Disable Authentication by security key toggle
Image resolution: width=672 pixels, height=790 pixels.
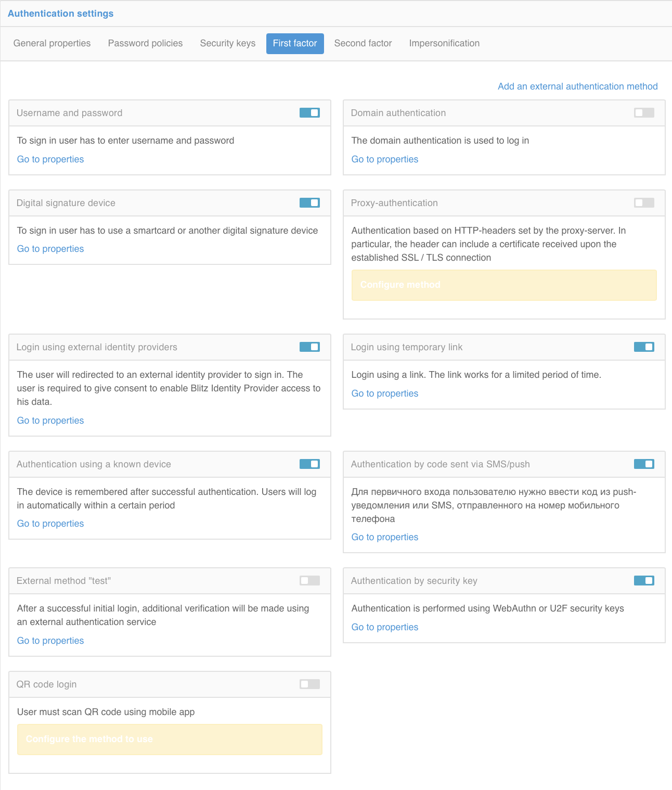[x=644, y=581]
